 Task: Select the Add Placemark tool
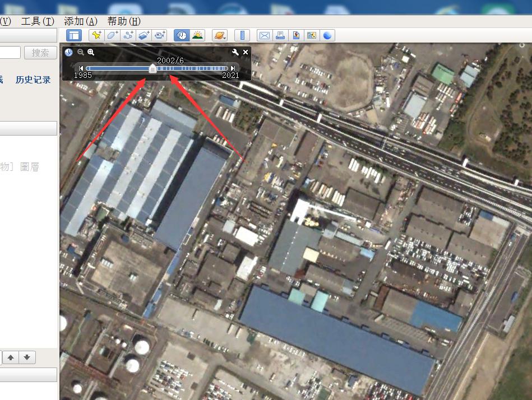click(95, 35)
